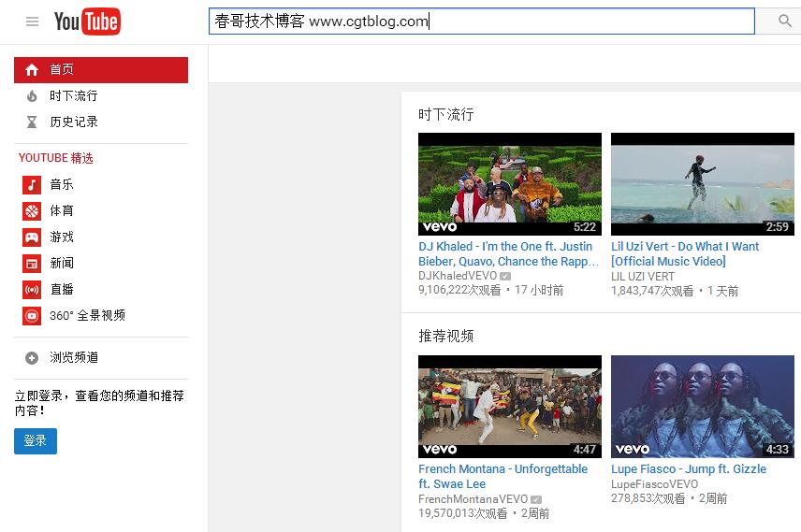Click the 推荐视频 section heading
801x532 pixels.
tap(446, 336)
